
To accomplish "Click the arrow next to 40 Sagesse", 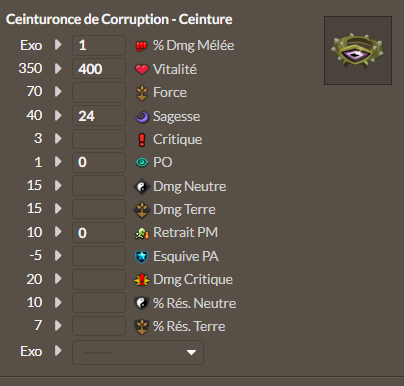I will 58,115.
